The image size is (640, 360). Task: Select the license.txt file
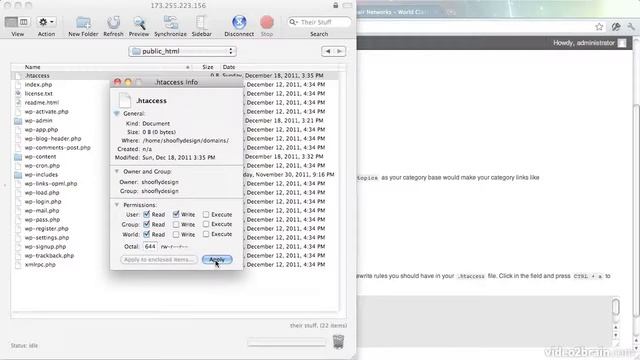pos(39,93)
